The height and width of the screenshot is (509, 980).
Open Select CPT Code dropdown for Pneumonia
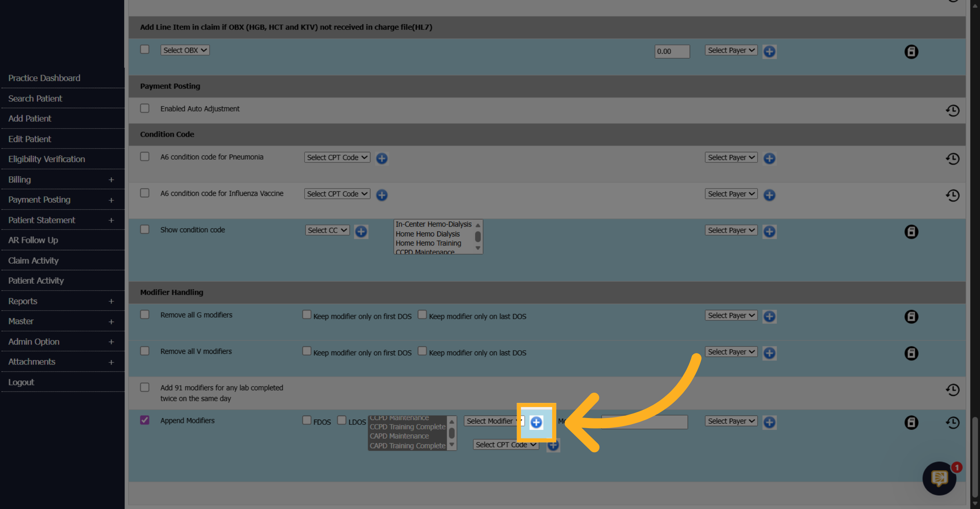click(337, 158)
